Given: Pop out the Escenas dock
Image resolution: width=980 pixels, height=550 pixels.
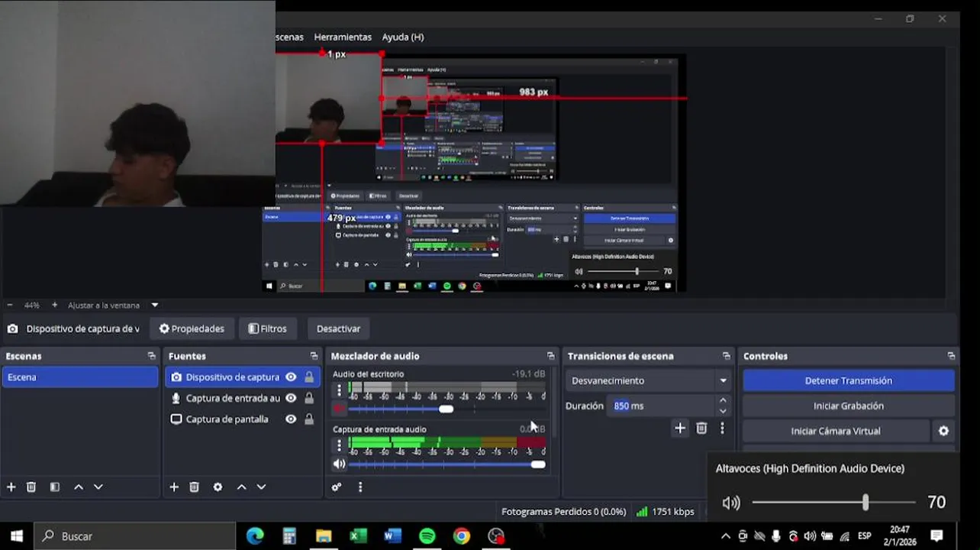Looking at the screenshot, I should (x=151, y=356).
